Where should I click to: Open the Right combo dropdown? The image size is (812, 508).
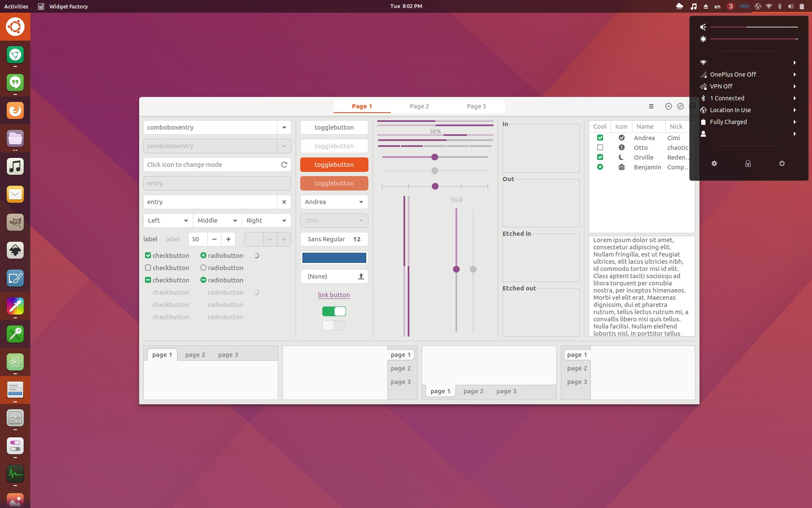pyautogui.click(x=266, y=221)
